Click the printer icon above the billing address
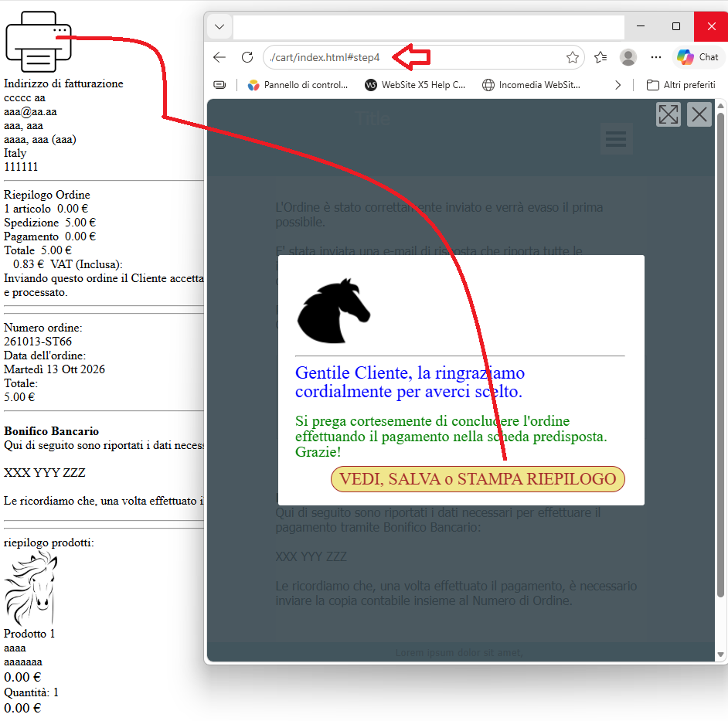This screenshot has width=728, height=721. [x=38, y=41]
